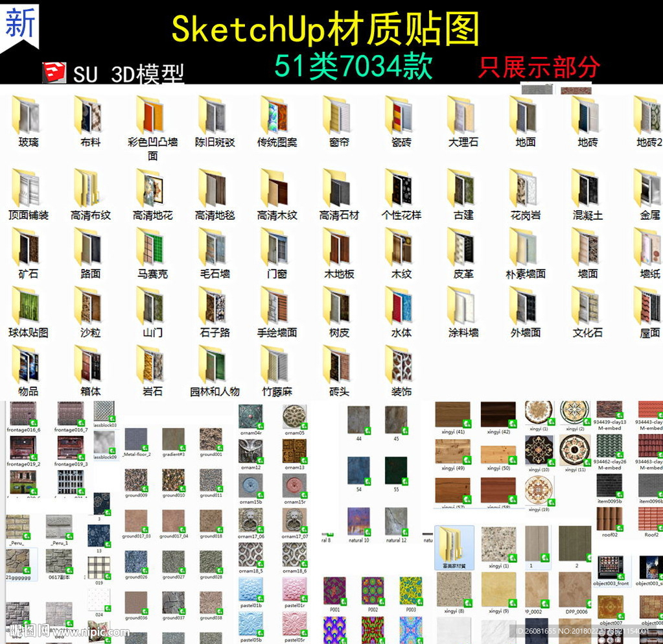The image size is (663, 644).
Task: Open the 朴素墙面 folder
Action: coord(525,247)
